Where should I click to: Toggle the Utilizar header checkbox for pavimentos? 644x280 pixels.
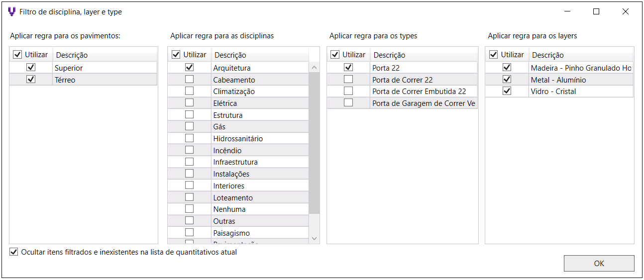tap(17, 55)
